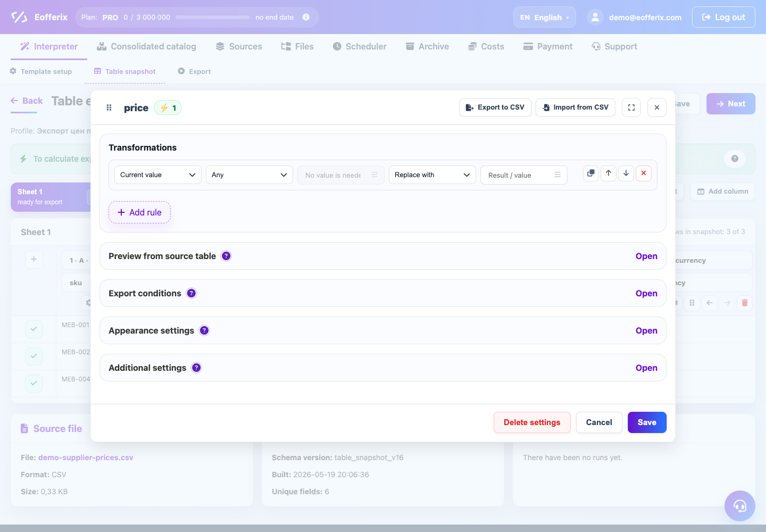Toggle the checkbox for row MEB-001
Screen dimensions: 766x532
(x=34, y=329)
